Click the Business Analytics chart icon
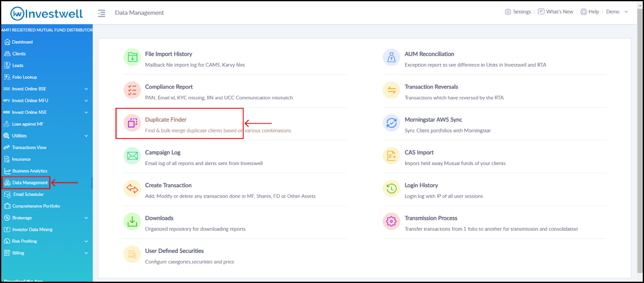The image size is (644, 283). (x=7, y=171)
